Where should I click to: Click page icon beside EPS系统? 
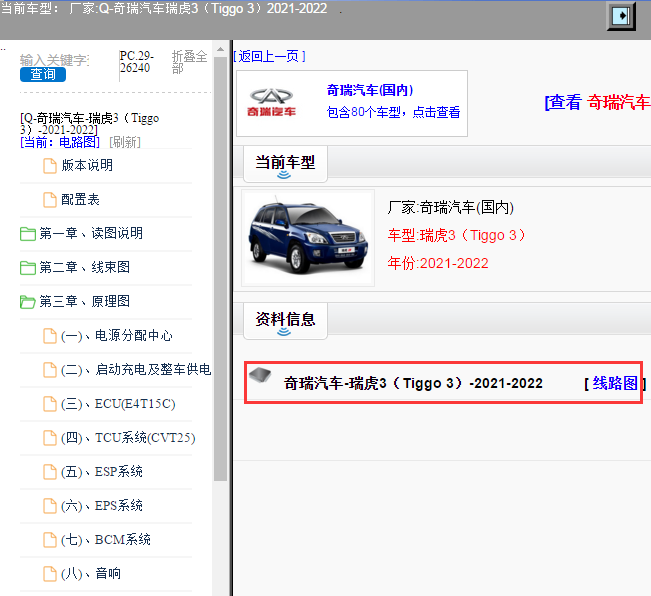[x=50, y=506]
